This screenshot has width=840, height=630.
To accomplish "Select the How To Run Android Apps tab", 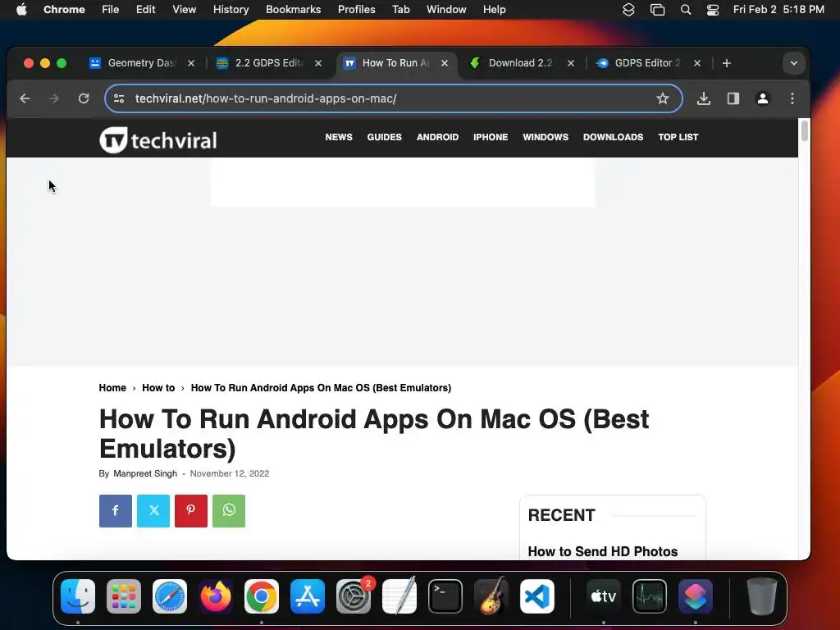I will pyautogui.click(x=395, y=63).
